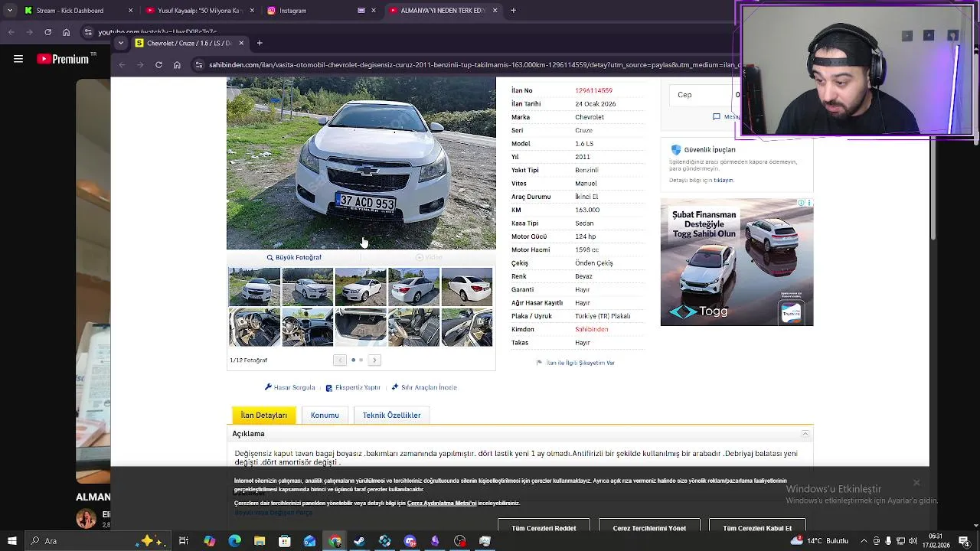The height and width of the screenshot is (551, 980).
Task: Click Tüm Çerezleri Kabul Et button
Action: pos(757,527)
